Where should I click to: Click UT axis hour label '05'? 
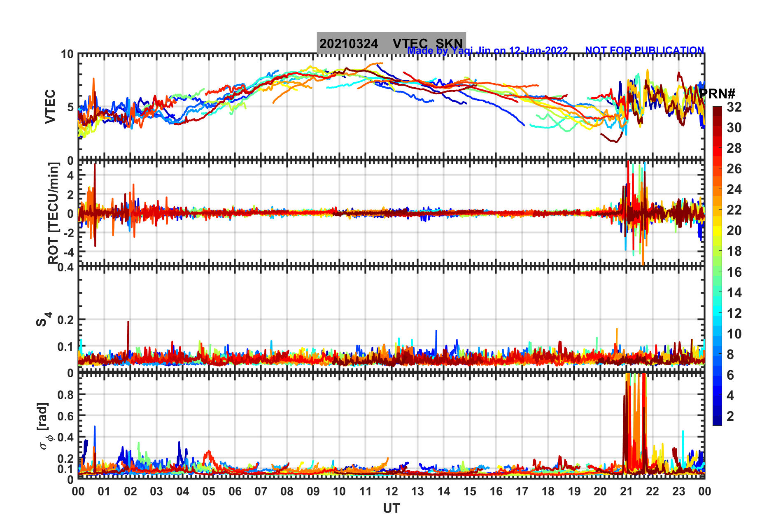point(209,491)
